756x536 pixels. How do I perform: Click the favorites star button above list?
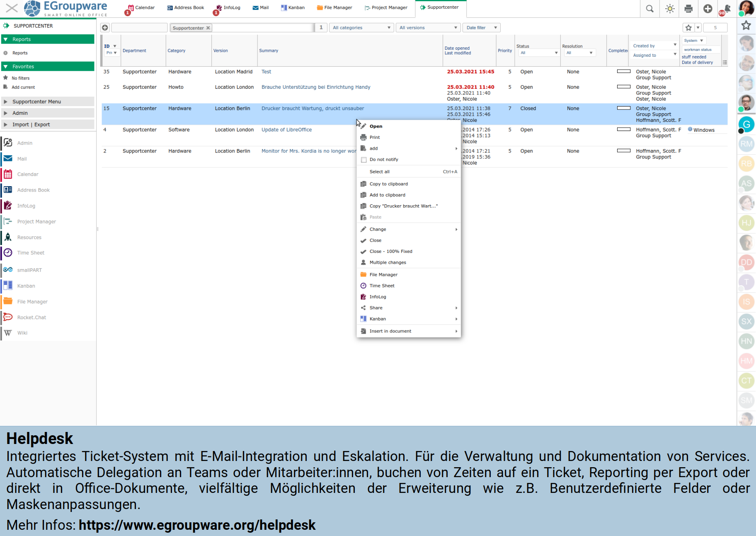pos(688,28)
